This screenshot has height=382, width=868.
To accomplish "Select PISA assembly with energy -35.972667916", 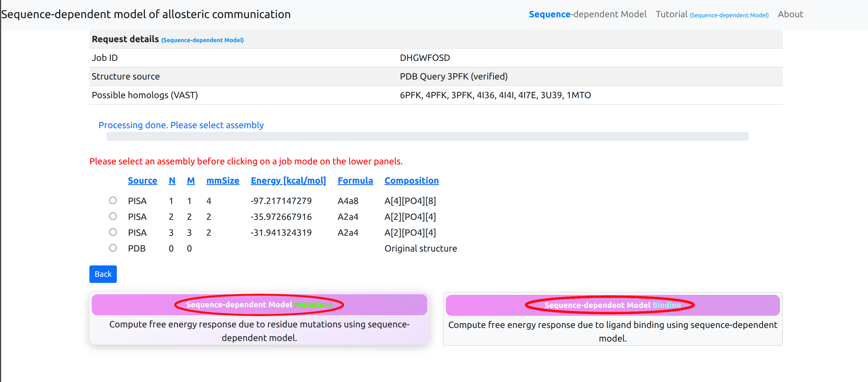I will pyautogui.click(x=113, y=216).
